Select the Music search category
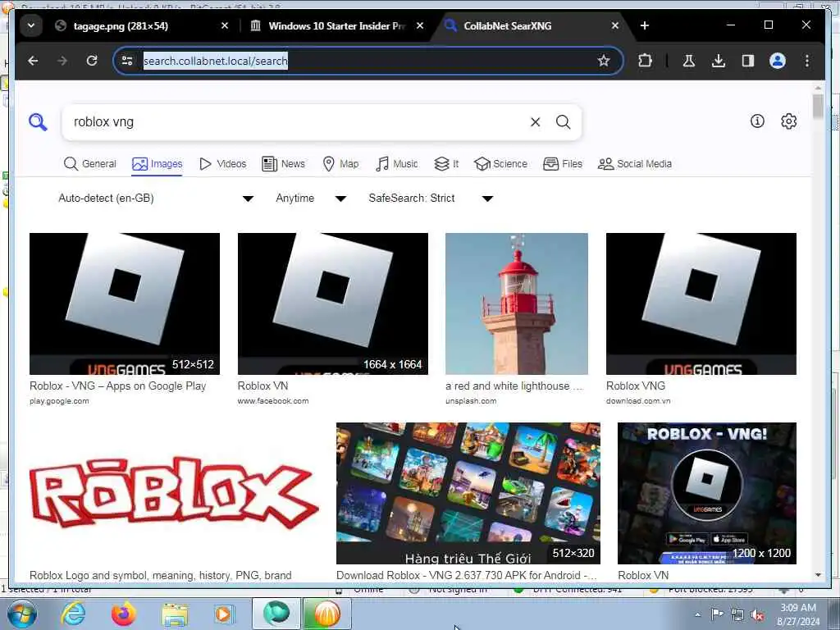This screenshot has height=630, width=840. pos(397,163)
